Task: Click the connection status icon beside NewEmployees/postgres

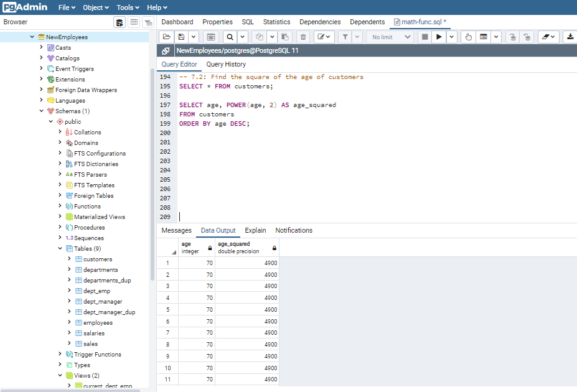Action: click(x=166, y=51)
